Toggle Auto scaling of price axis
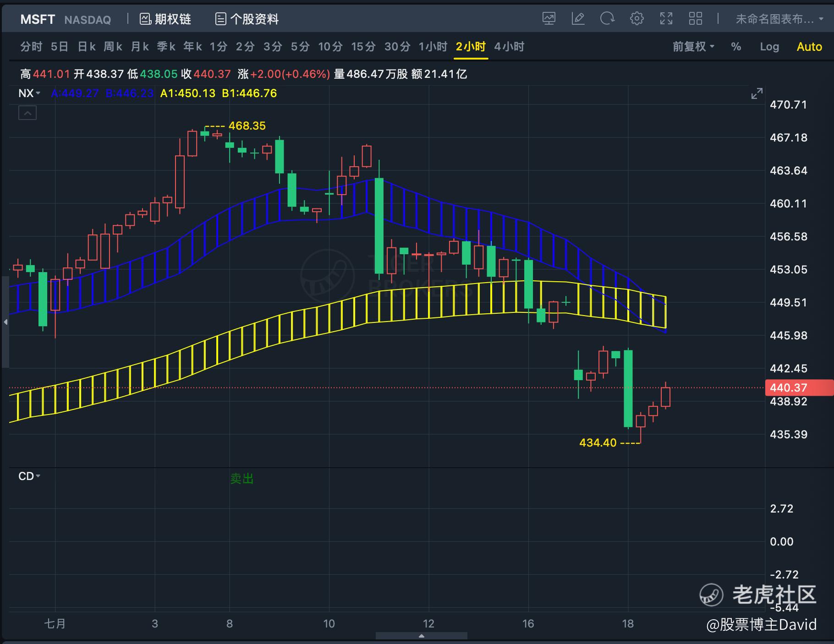The height and width of the screenshot is (644, 834). coord(809,46)
